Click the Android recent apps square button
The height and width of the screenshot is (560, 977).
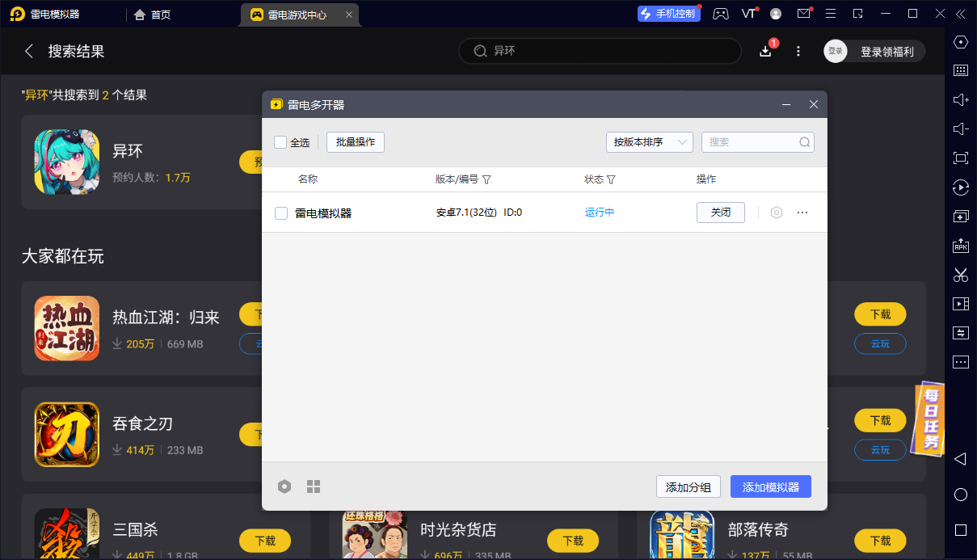point(961,530)
